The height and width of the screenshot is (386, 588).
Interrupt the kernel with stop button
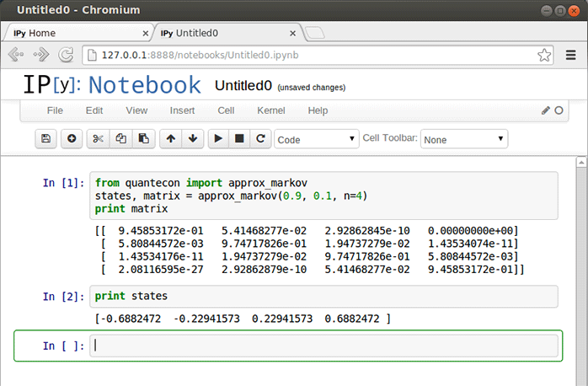(x=239, y=139)
